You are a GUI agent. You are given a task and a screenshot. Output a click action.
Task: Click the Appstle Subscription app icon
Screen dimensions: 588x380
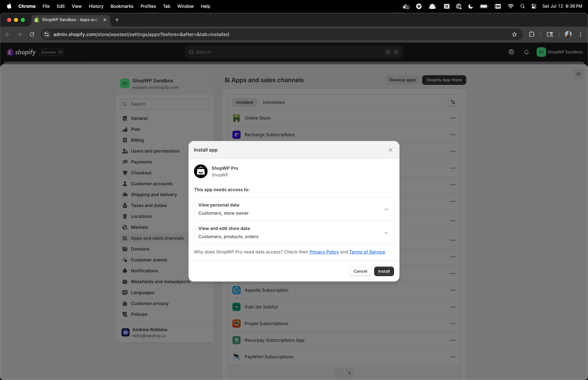click(x=236, y=290)
